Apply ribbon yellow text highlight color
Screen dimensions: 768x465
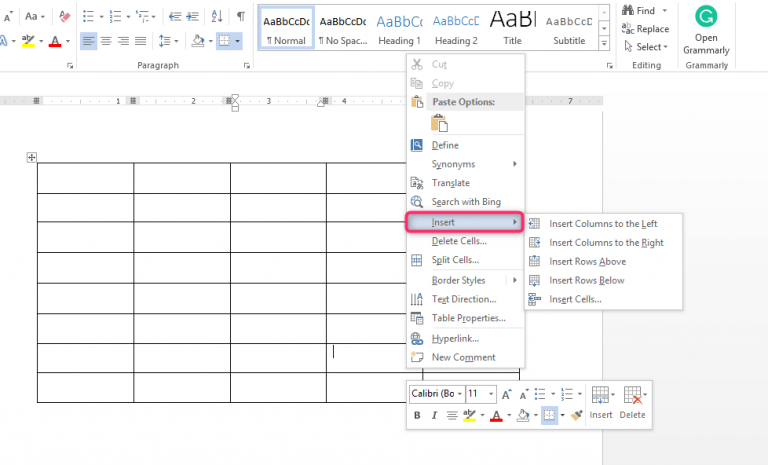click(28, 41)
